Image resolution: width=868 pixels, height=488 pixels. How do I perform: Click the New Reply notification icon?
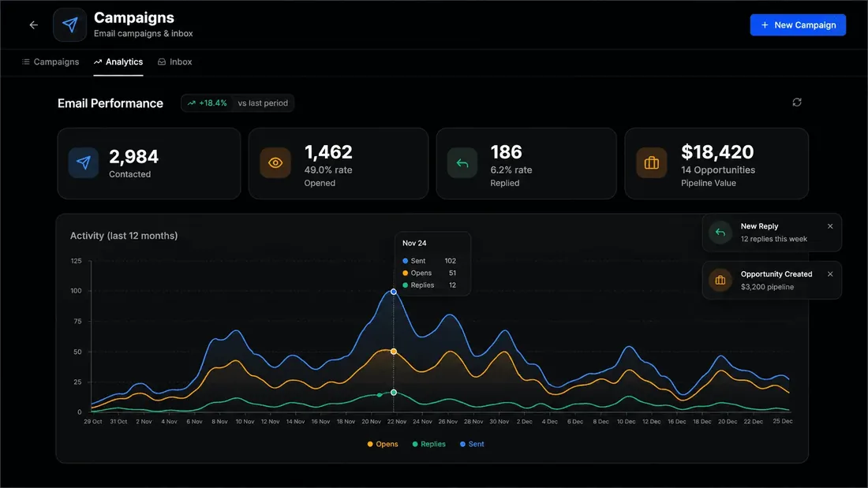(x=720, y=233)
